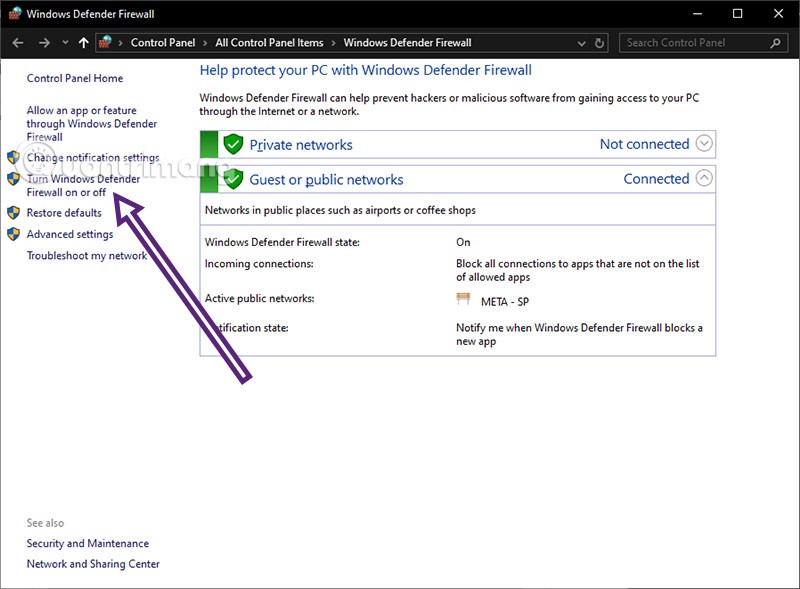Click the Back navigation arrow
The height and width of the screenshot is (589, 800).
[x=18, y=43]
